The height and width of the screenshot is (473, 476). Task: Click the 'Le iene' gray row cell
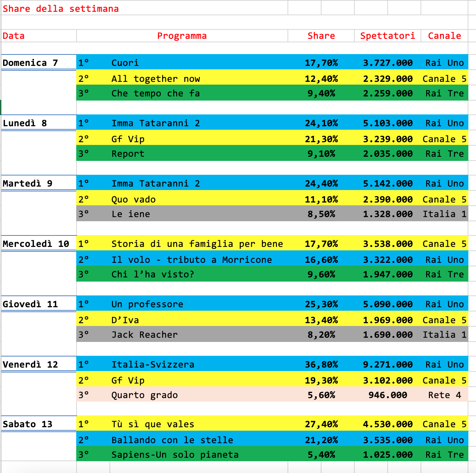pyautogui.click(x=131, y=214)
